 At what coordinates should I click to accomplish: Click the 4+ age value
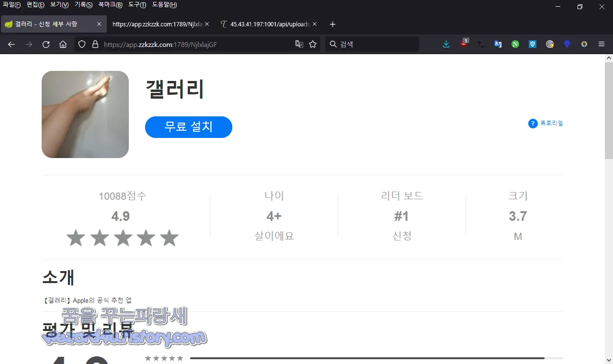tap(274, 216)
